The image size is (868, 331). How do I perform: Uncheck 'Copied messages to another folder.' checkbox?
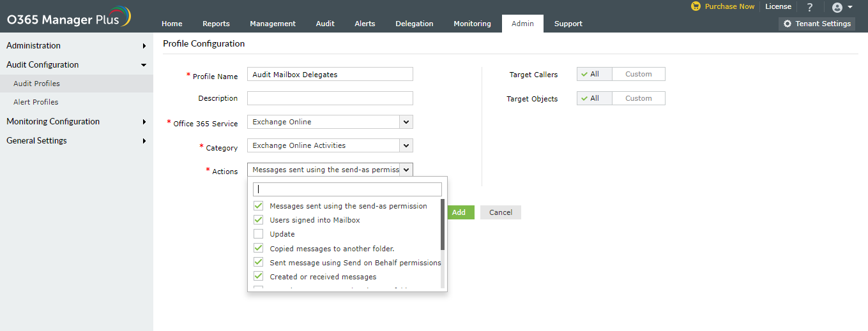259,249
